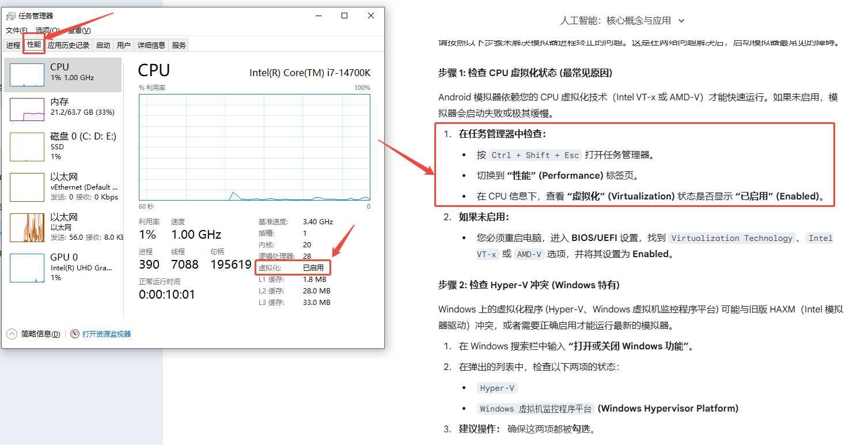The width and height of the screenshot is (868, 445).
Task: Switch to the 应用历史记录 tab
Action: coord(69,45)
